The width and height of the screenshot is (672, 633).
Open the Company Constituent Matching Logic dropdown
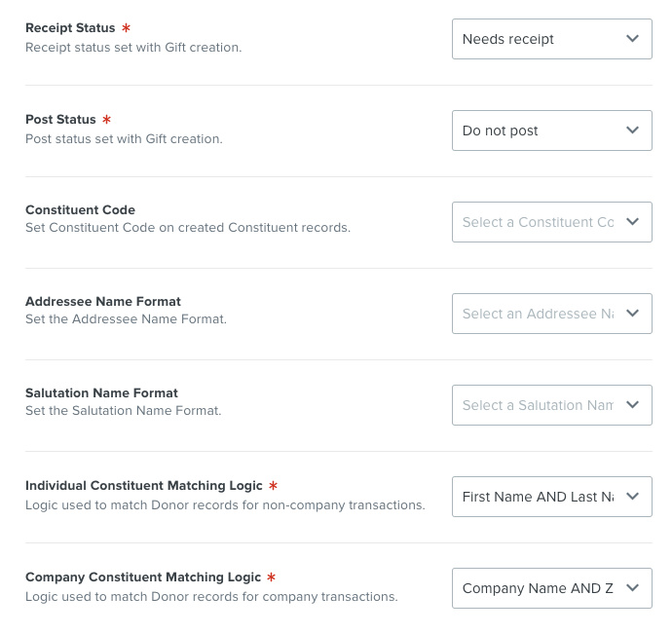[x=552, y=588]
